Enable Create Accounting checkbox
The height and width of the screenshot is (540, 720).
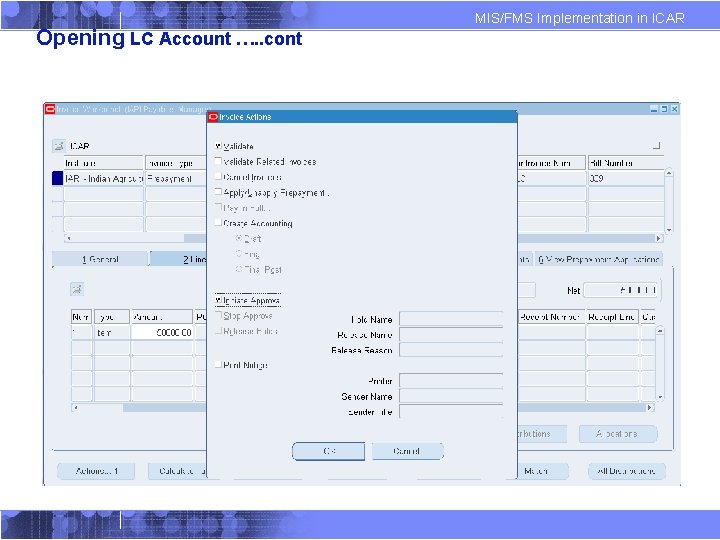pyautogui.click(x=219, y=223)
